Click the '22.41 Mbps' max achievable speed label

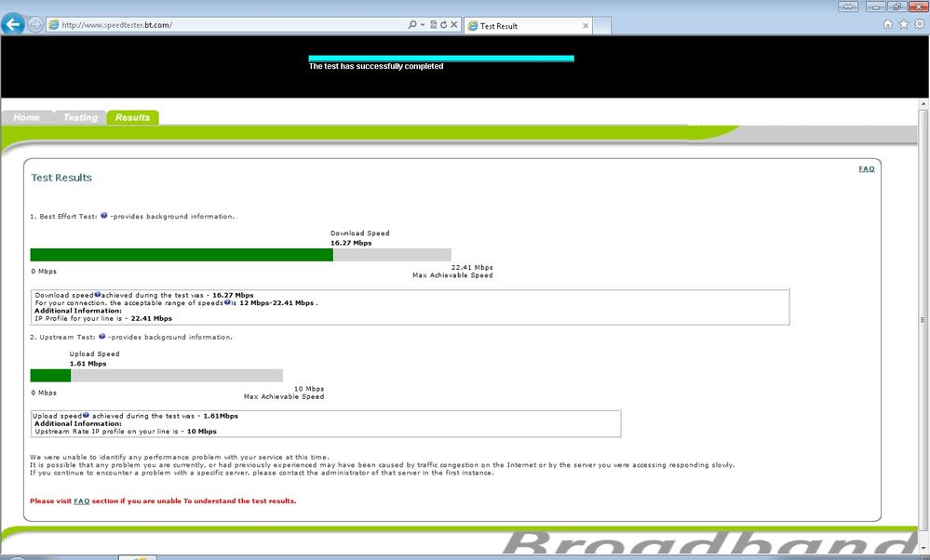[x=472, y=267]
